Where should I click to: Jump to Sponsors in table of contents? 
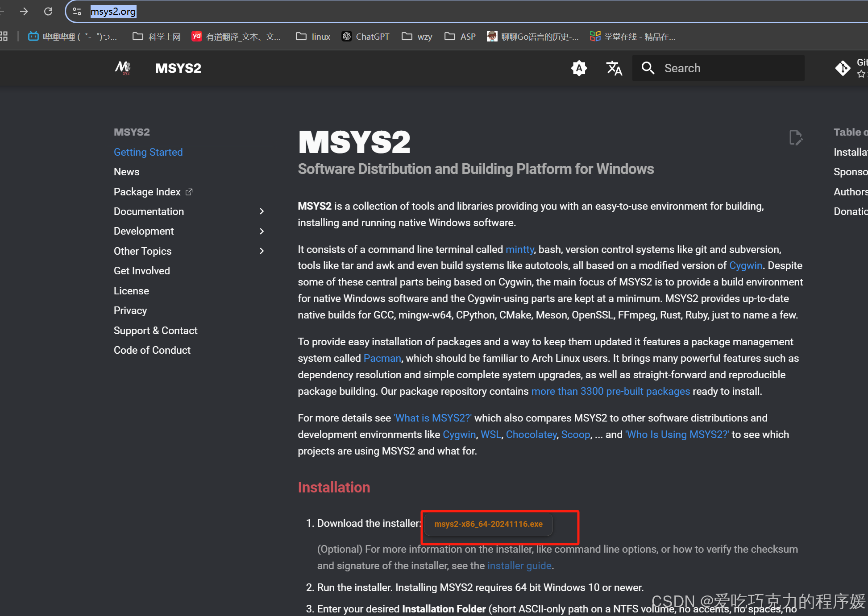tap(851, 172)
